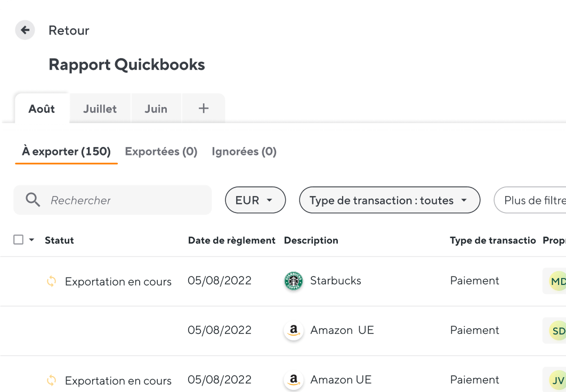Click export-in-progress icon in JV's Amazon row
The height and width of the screenshot is (392, 566).
(52, 380)
